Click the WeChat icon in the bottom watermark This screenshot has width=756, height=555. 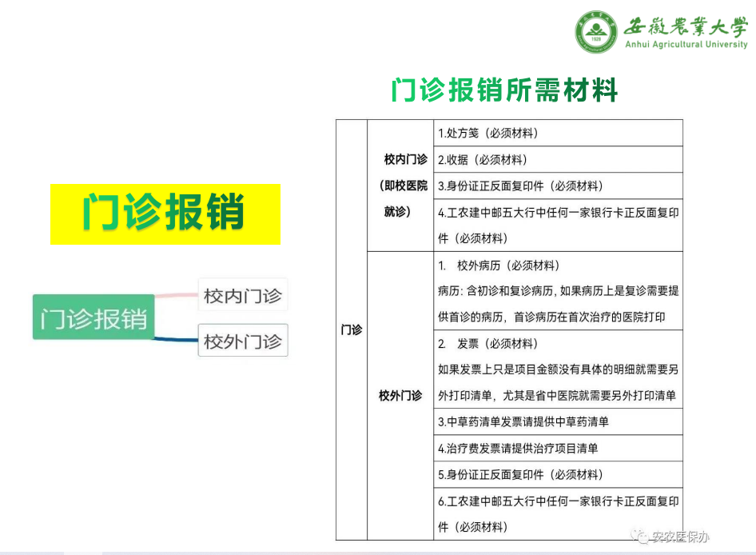click(640, 537)
